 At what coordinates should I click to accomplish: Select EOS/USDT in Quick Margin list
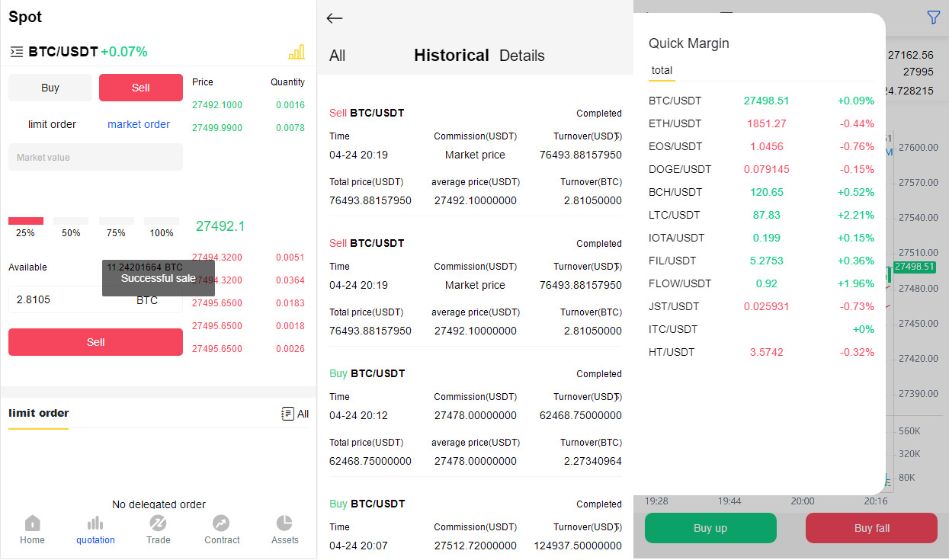[761, 146]
